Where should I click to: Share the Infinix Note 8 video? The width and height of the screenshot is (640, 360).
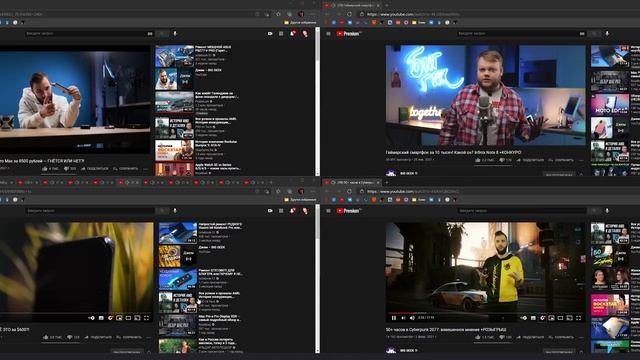tap(531, 160)
